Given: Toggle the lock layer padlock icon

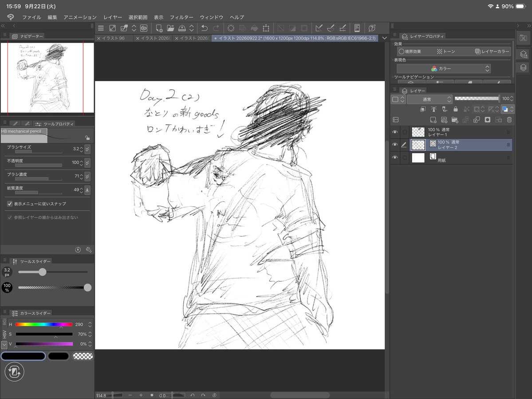Looking at the screenshot, I should (x=456, y=109).
